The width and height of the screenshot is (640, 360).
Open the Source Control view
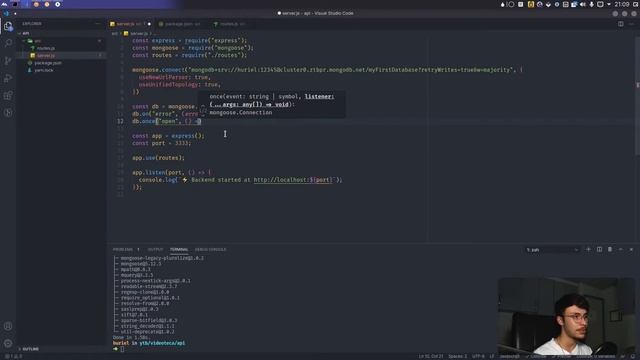(8, 60)
